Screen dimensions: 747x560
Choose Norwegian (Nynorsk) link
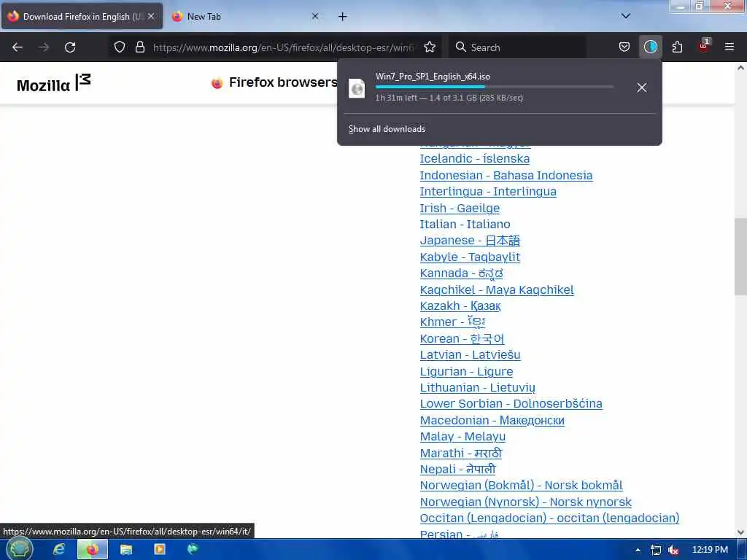coord(525,502)
